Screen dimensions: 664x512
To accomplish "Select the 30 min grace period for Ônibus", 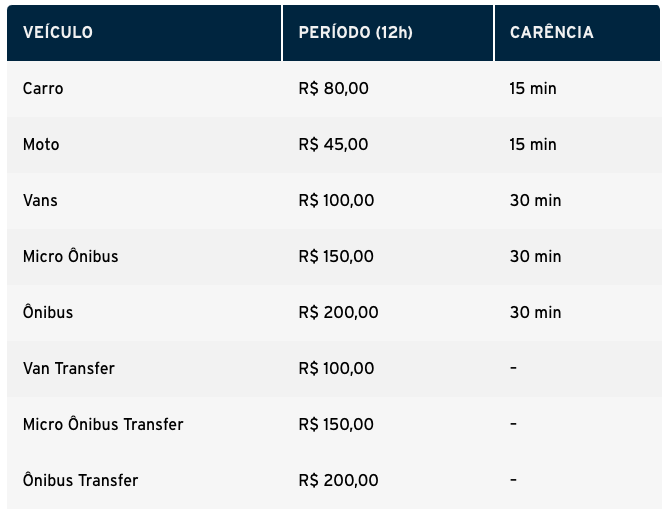I will tap(535, 312).
